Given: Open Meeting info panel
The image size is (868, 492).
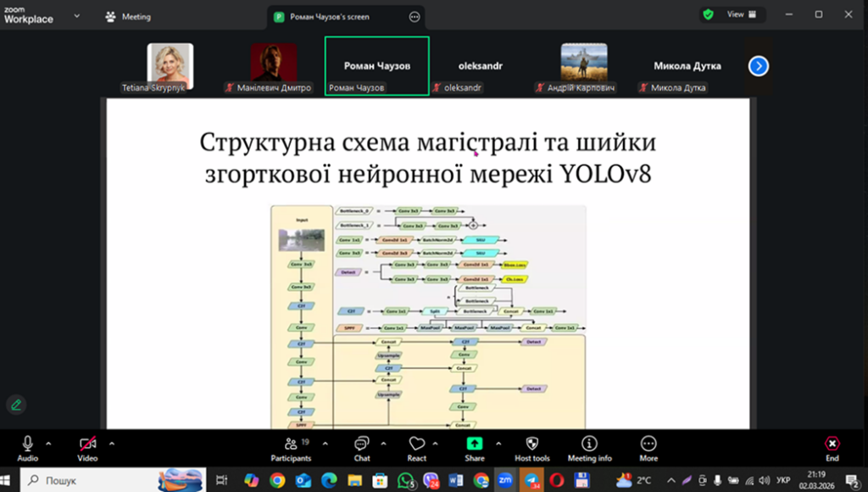Looking at the screenshot, I should point(589,444).
